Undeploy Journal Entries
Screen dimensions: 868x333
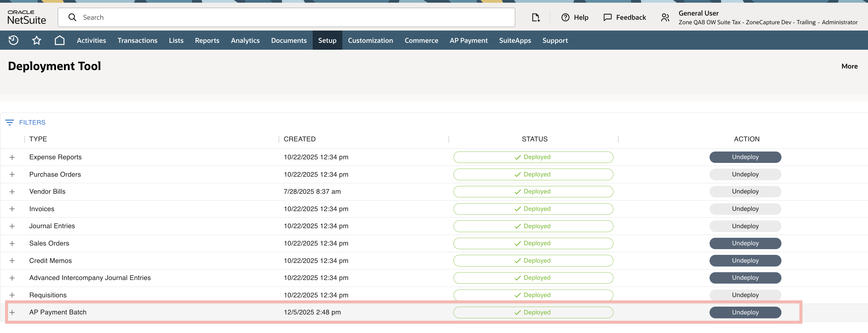(745, 226)
